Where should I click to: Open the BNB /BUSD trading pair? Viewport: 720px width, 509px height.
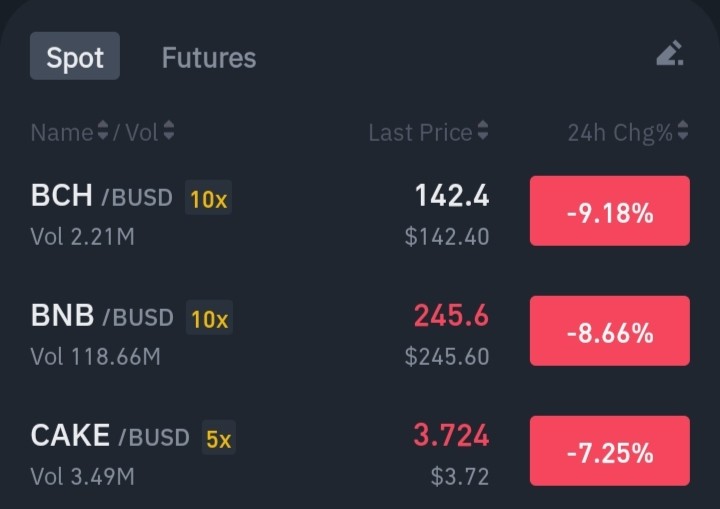[102, 316]
